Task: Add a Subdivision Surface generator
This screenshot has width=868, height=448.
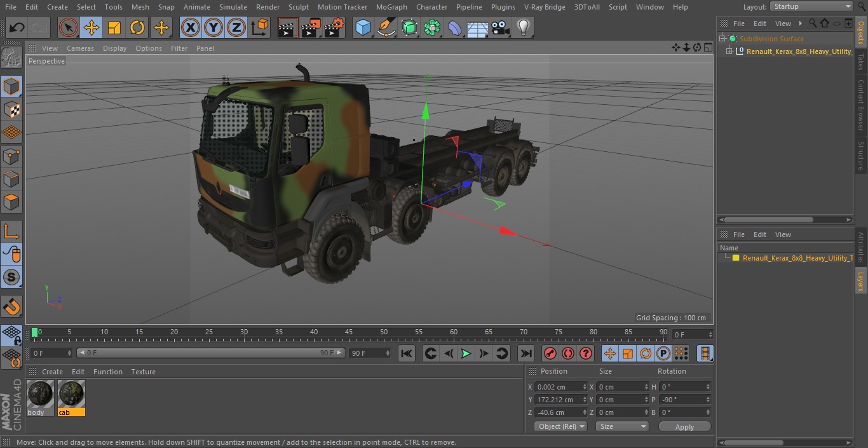Action: [x=409, y=27]
